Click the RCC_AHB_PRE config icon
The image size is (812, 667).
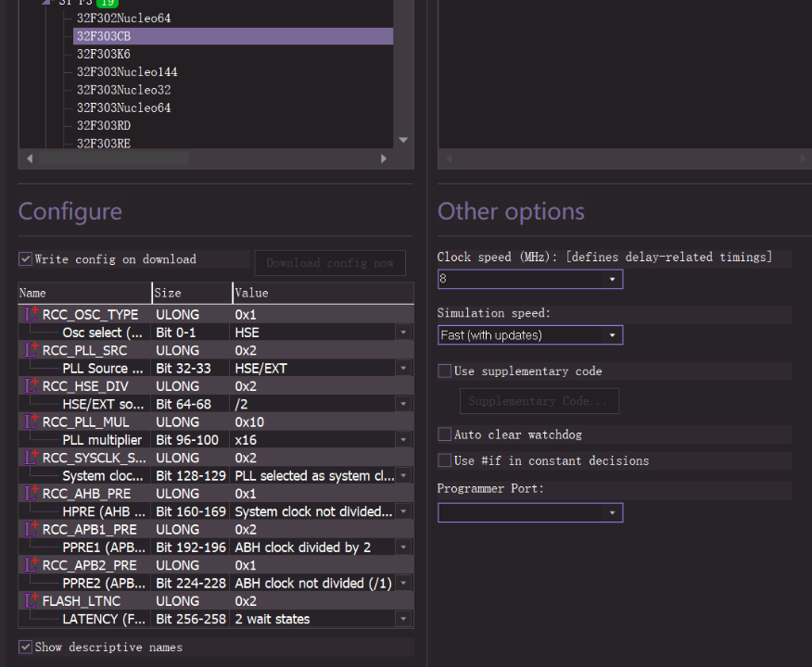[32, 494]
